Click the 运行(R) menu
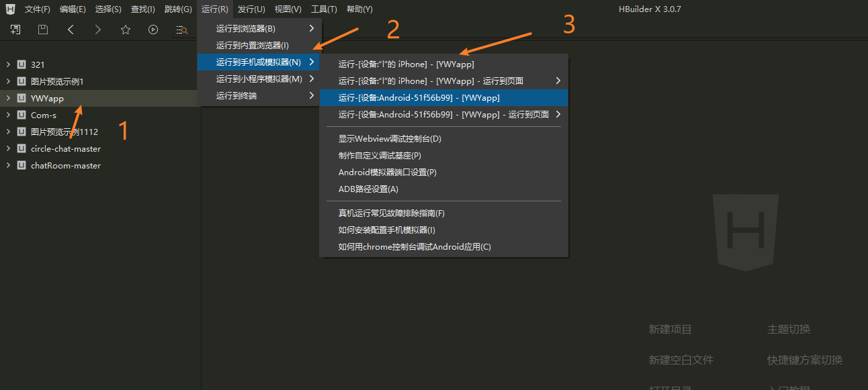The width and height of the screenshot is (868, 390). (215, 9)
